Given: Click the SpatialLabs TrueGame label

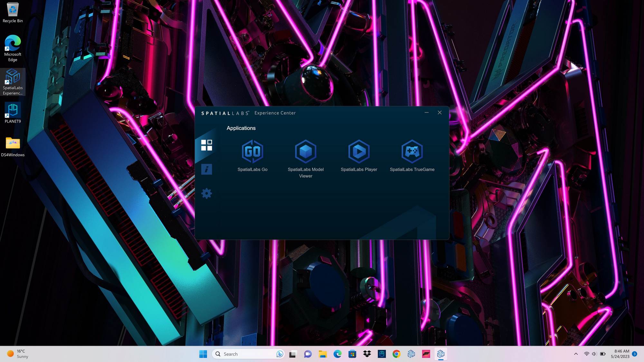Looking at the screenshot, I should 412,169.
